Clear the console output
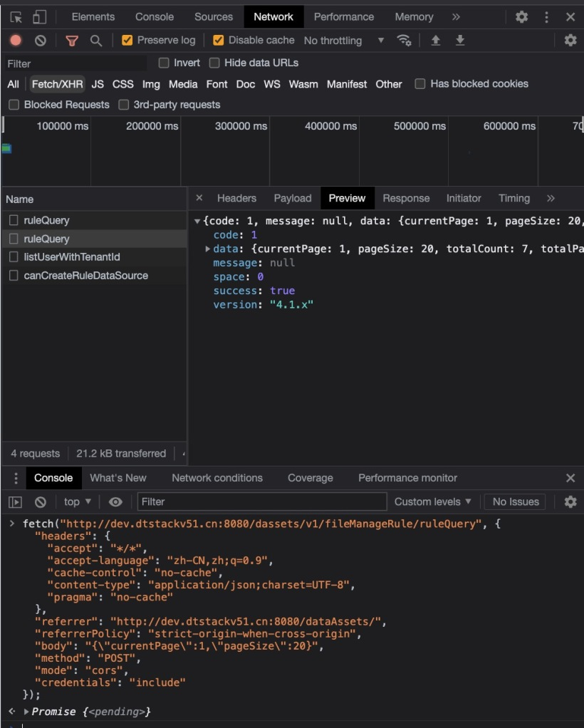The height and width of the screenshot is (728, 584). pyautogui.click(x=41, y=502)
